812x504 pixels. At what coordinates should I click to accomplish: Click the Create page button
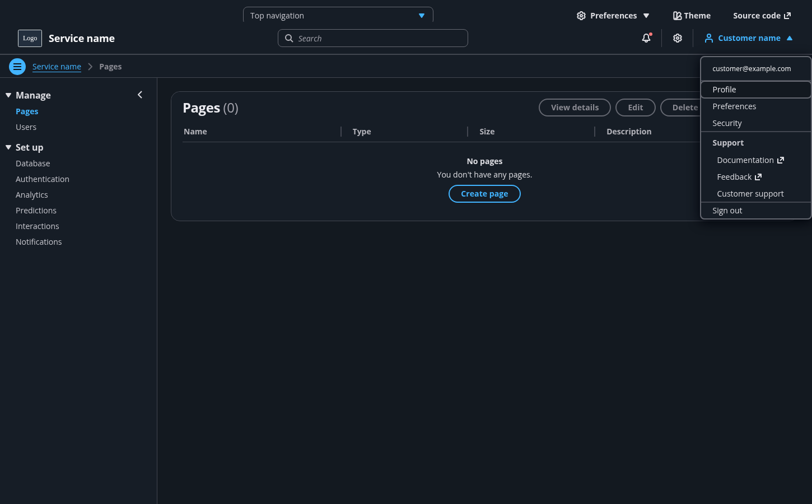[x=484, y=194]
